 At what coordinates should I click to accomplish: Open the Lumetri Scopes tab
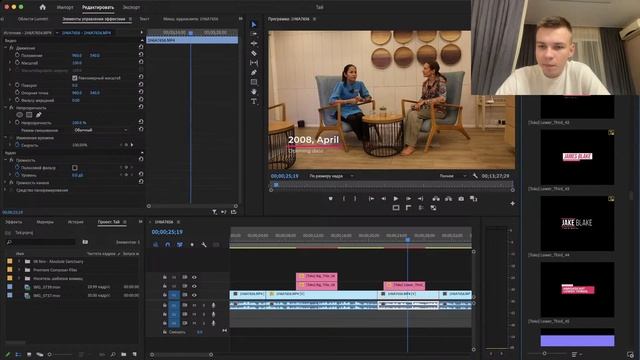[33, 19]
